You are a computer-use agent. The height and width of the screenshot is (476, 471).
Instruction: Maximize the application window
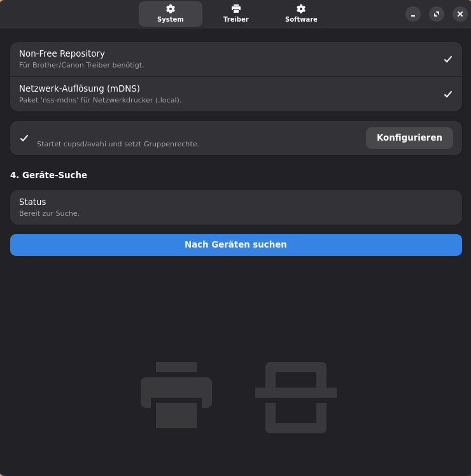(x=437, y=14)
